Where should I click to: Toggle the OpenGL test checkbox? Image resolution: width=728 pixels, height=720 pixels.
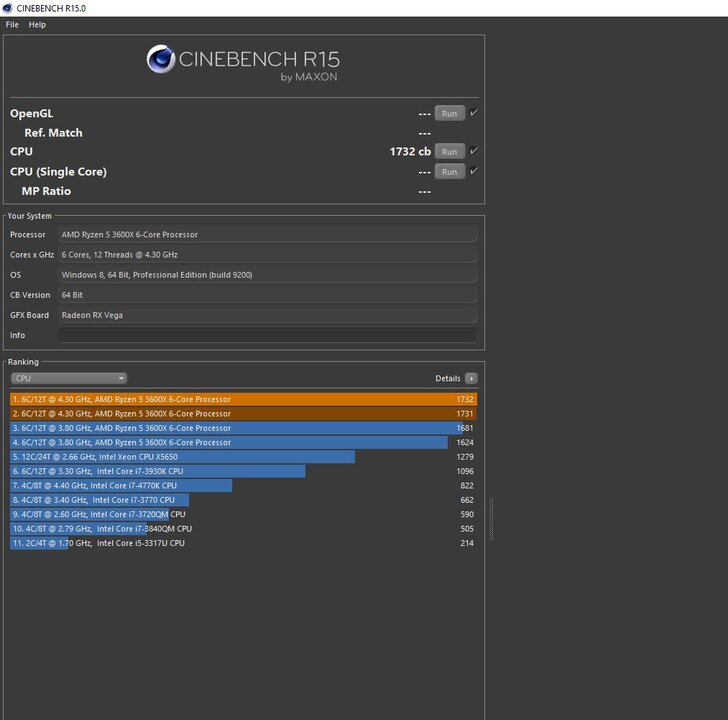[473, 113]
